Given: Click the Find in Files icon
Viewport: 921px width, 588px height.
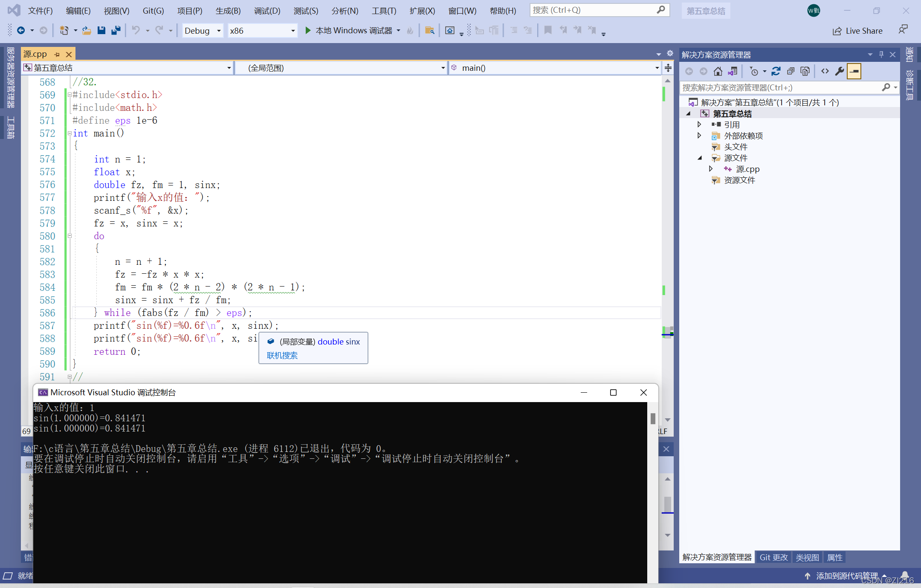Looking at the screenshot, I should point(430,30).
